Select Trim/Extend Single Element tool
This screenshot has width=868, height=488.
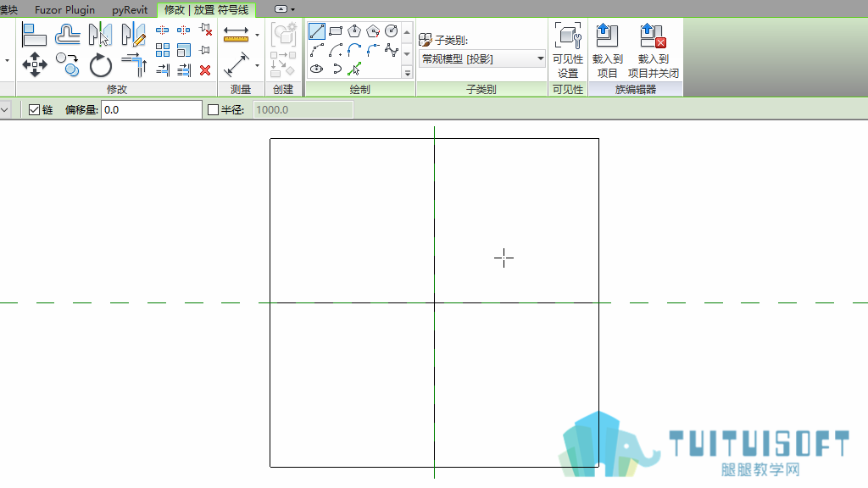(162, 70)
